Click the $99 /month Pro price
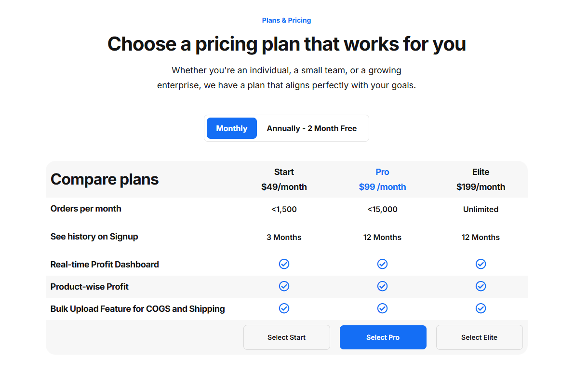588x386 pixels. [x=382, y=187]
